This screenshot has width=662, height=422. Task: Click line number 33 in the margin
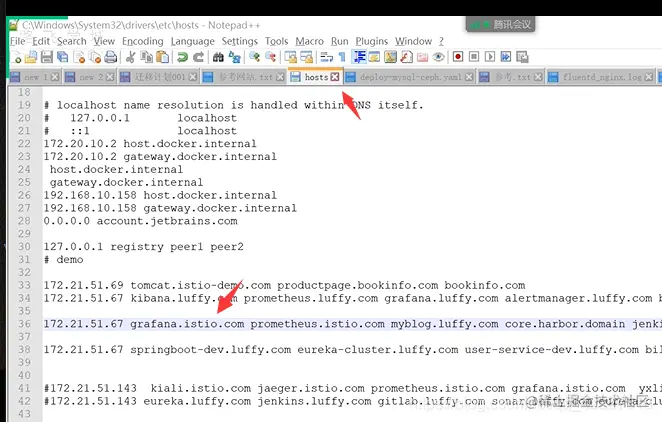click(24, 285)
